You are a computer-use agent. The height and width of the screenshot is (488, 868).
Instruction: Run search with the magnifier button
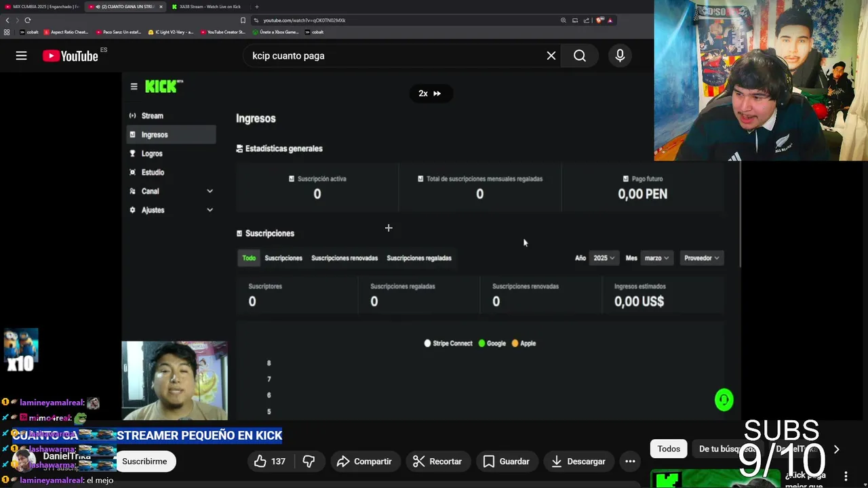(580, 56)
